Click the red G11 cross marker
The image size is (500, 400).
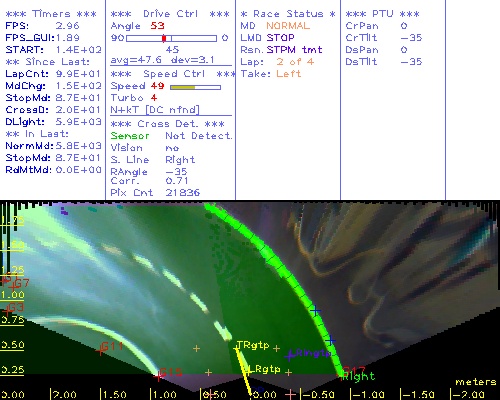pos(100,351)
